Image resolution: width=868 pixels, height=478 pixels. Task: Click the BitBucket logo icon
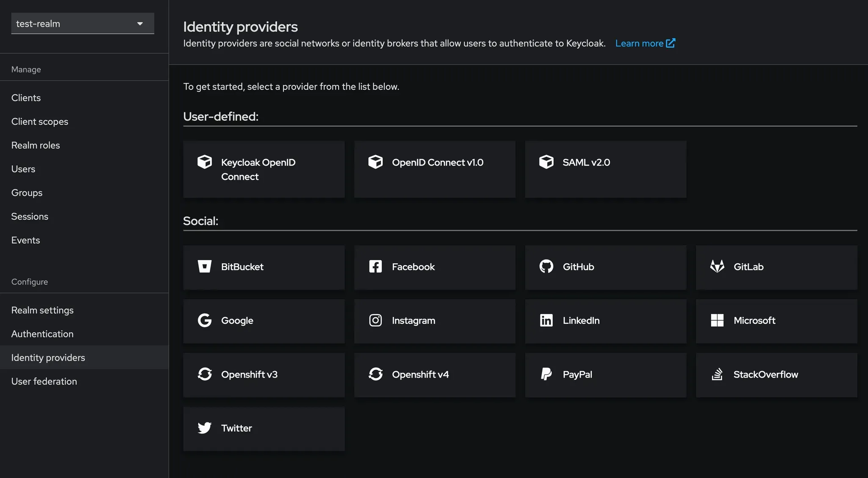click(x=205, y=267)
